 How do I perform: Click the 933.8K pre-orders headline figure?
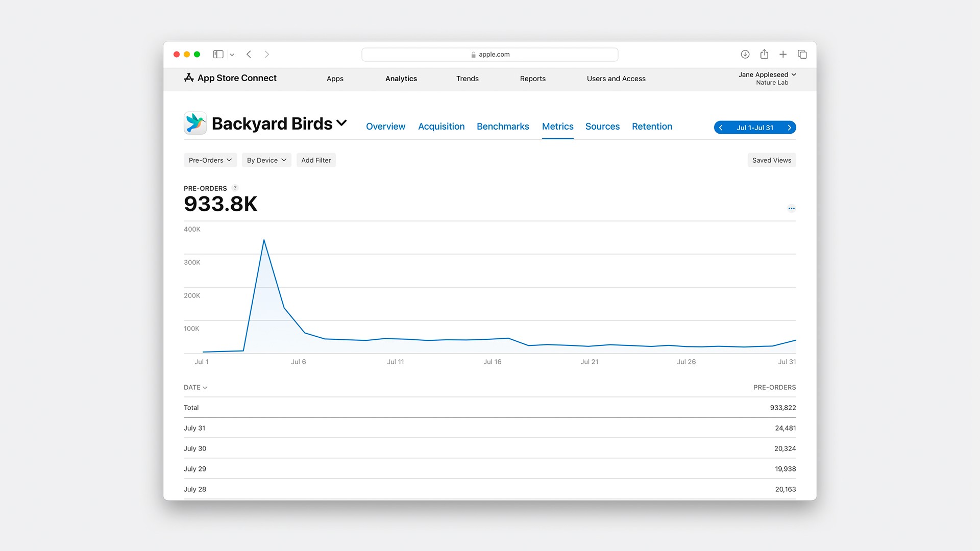(x=220, y=204)
